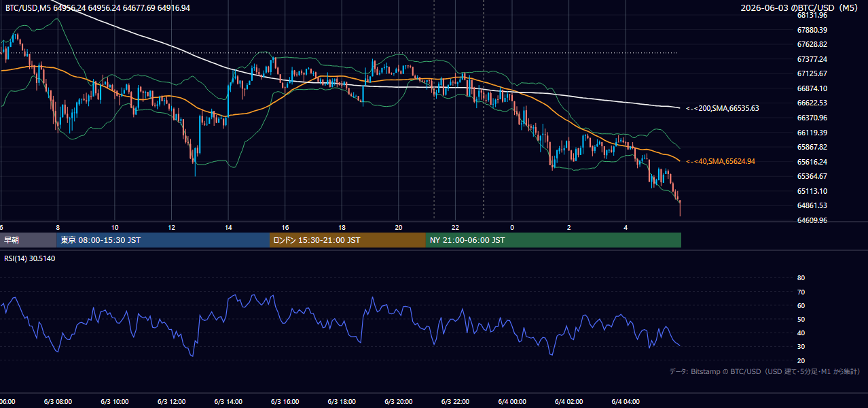Click the hour 12 label under price chart

pos(172,227)
